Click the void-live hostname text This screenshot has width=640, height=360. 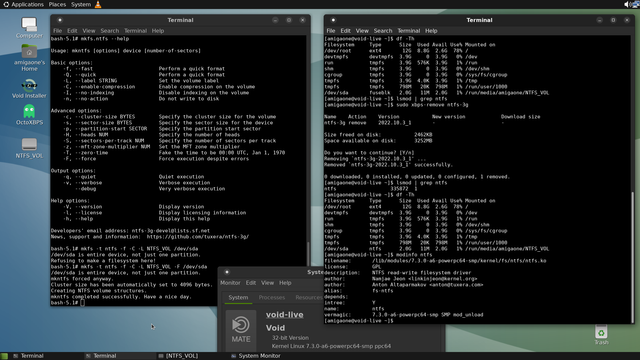point(284,315)
